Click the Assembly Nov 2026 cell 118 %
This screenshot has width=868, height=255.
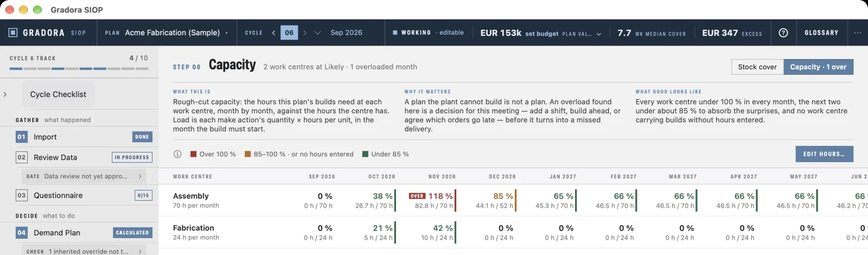[x=432, y=200]
